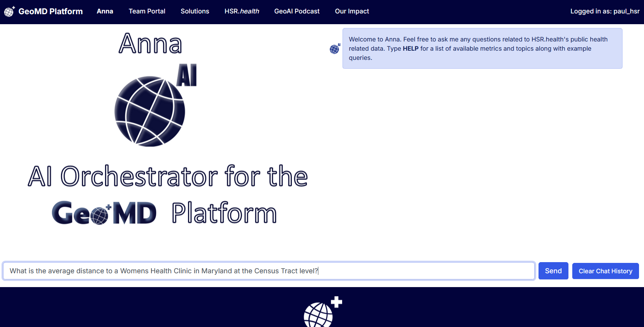Viewport: 644px width, 327px height.
Task: Click the large Anna AI globe image
Action: pyautogui.click(x=155, y=105)
